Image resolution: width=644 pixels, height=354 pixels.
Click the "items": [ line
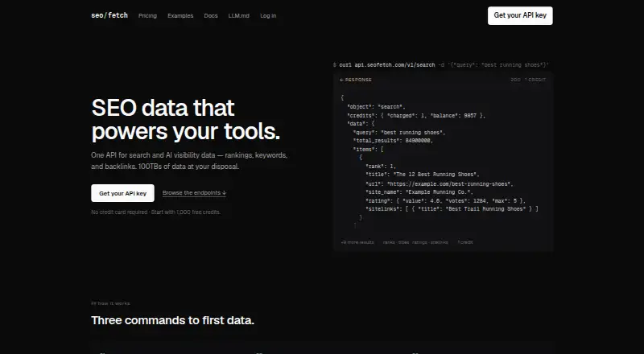368,150
